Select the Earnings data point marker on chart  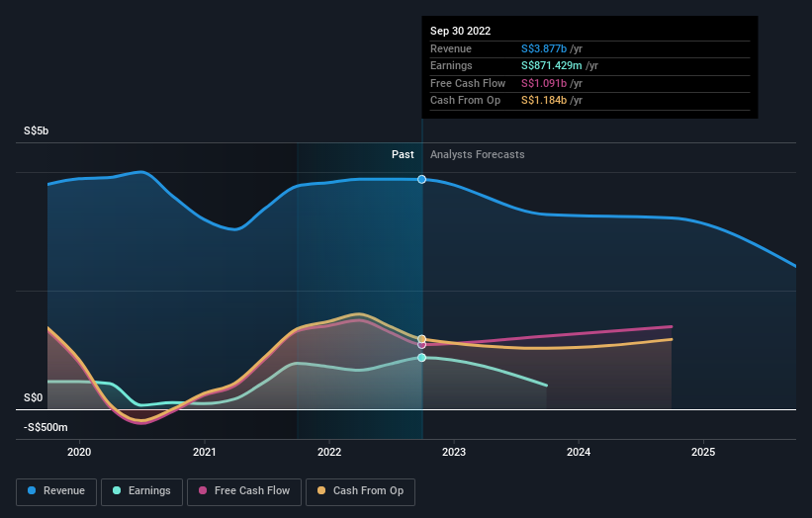(x=422, y=358)
